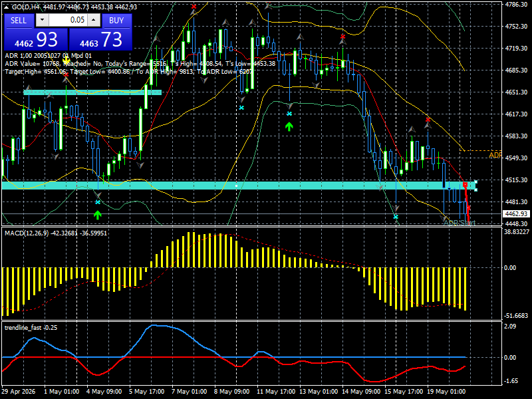Sell at the 4462 93 bid price tile
Screen dimensions: 532x399
click(36, 39)
